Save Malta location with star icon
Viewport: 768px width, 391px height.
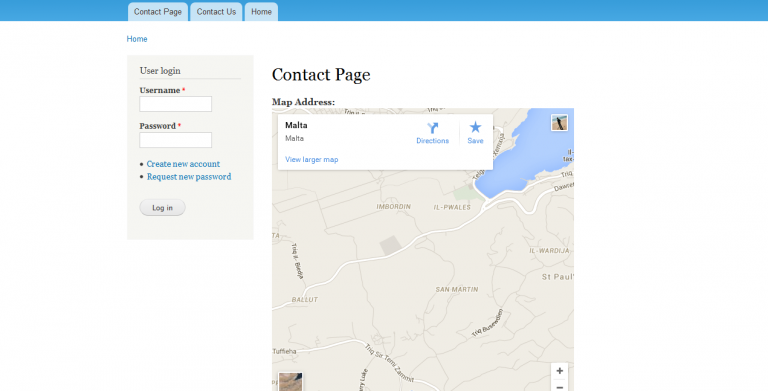coord(475,127)
